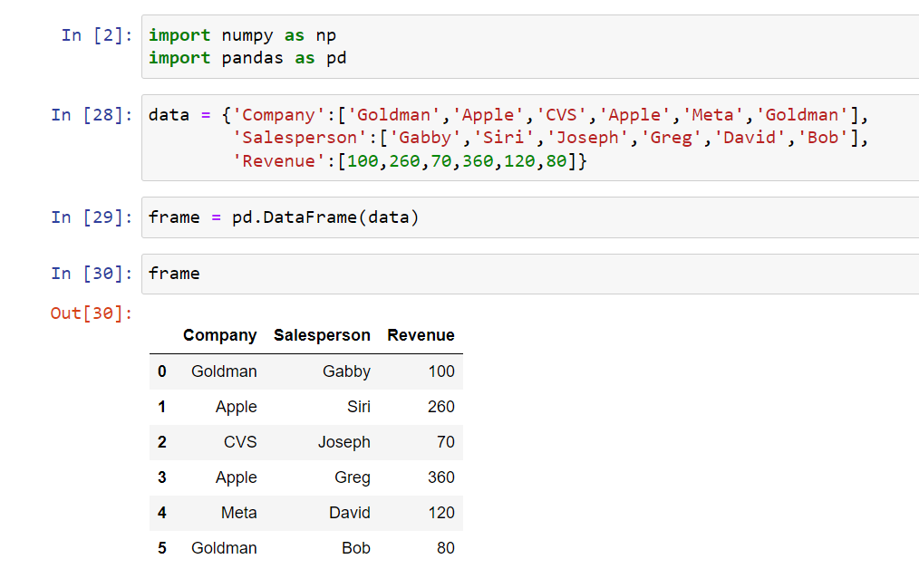The height and width of the screenshot is (588, 919).
Task: Click the revenue value 120 in table
Action: [x=441, y=513]
